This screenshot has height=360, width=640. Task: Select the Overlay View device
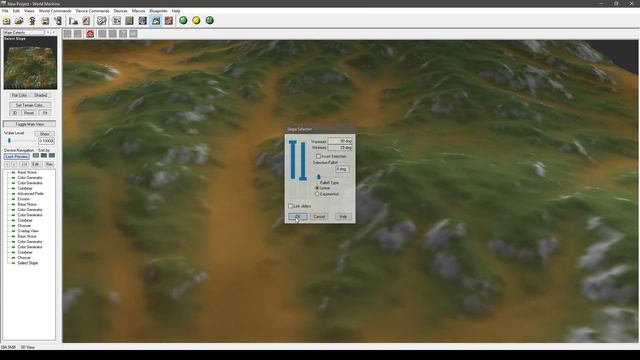[28, 231]
